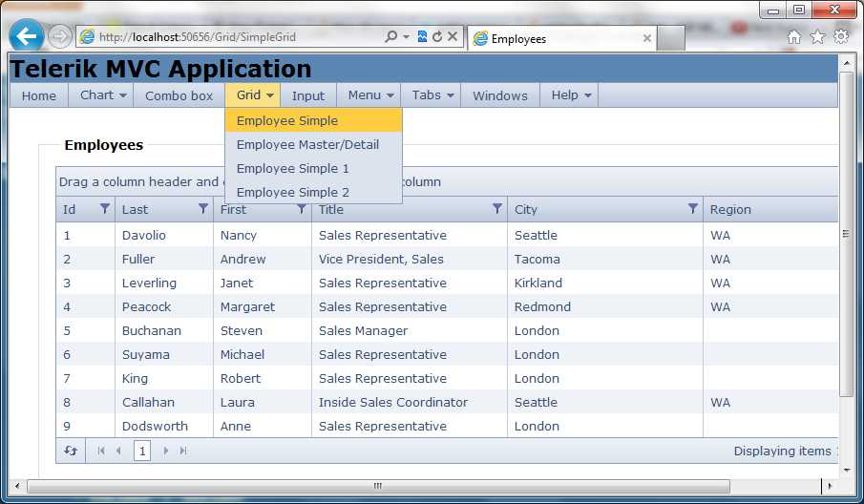
Task: Stop loading with the address bar X
Action: pyautogui.click(x=453, y=37)
